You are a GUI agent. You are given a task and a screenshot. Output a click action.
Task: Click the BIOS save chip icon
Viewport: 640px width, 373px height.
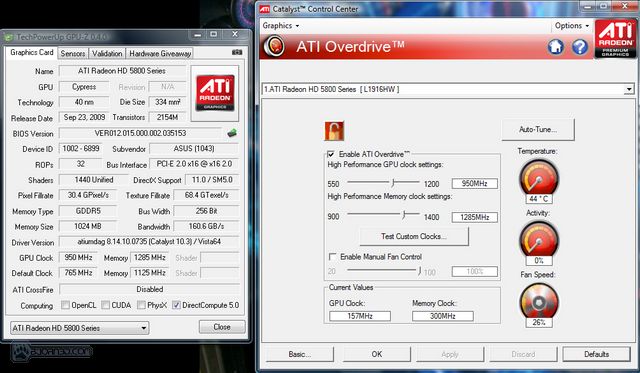coord(232,133)
